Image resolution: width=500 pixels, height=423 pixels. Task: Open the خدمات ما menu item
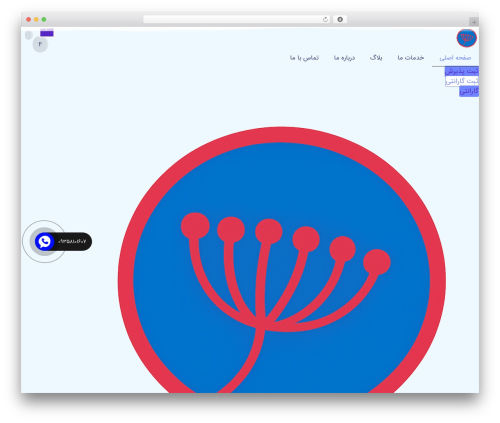point(411,58)
